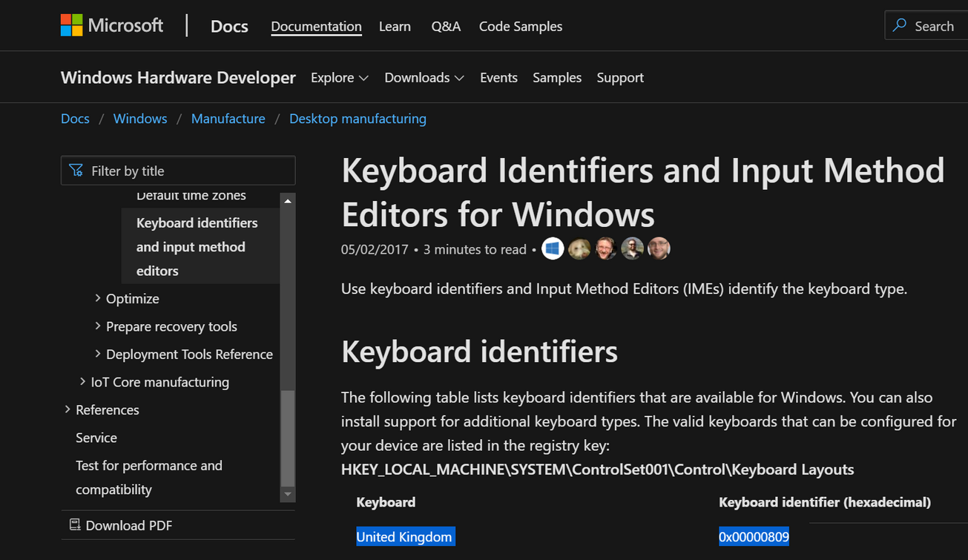This screenshot has height=560, width=968.
Task: Switch to the Learn tab
Action: click(395, 27)
